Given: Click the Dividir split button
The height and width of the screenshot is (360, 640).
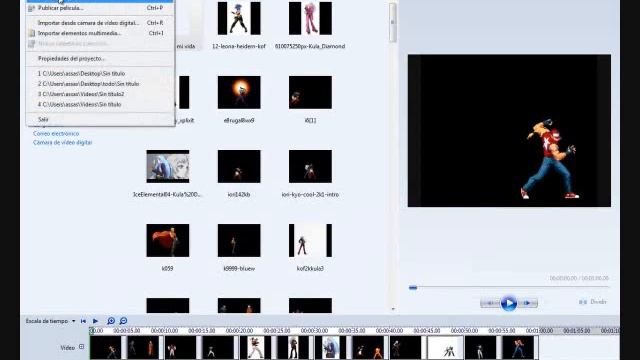Looking at the screenshot, I should 593,302.
